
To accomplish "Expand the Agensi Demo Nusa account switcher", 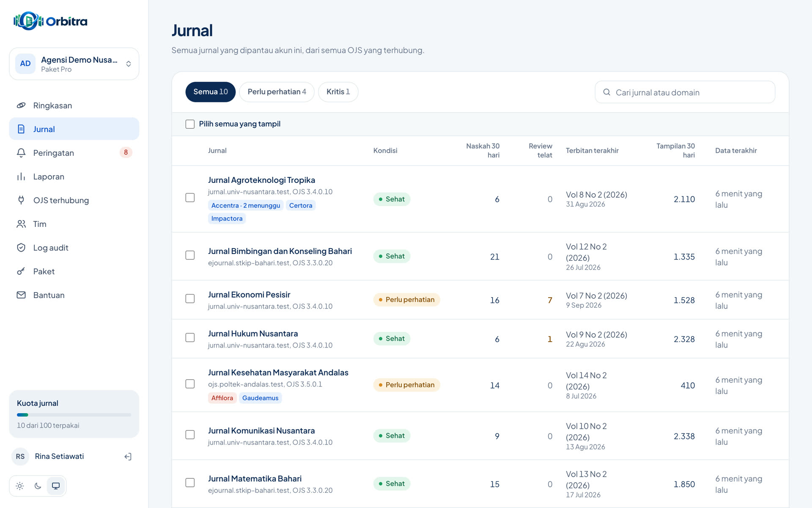I will [74, 64].
